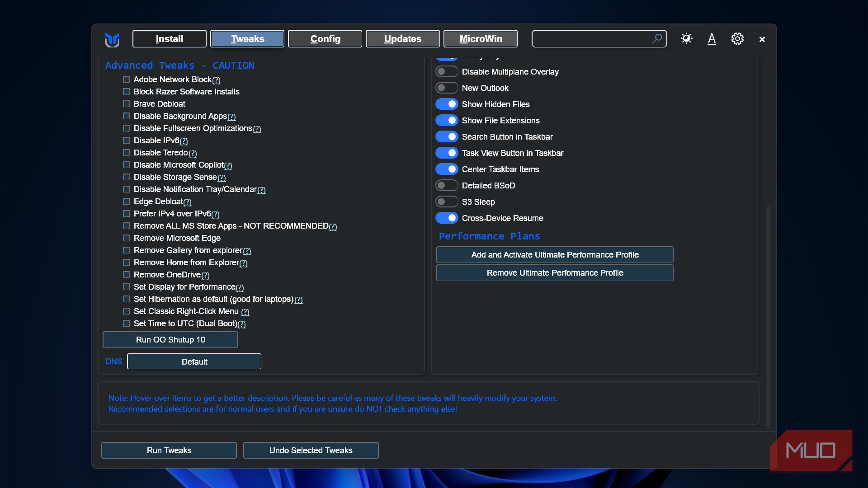
Task: Open the font scaling 'A' icon
Action: (x=712, y=39)
